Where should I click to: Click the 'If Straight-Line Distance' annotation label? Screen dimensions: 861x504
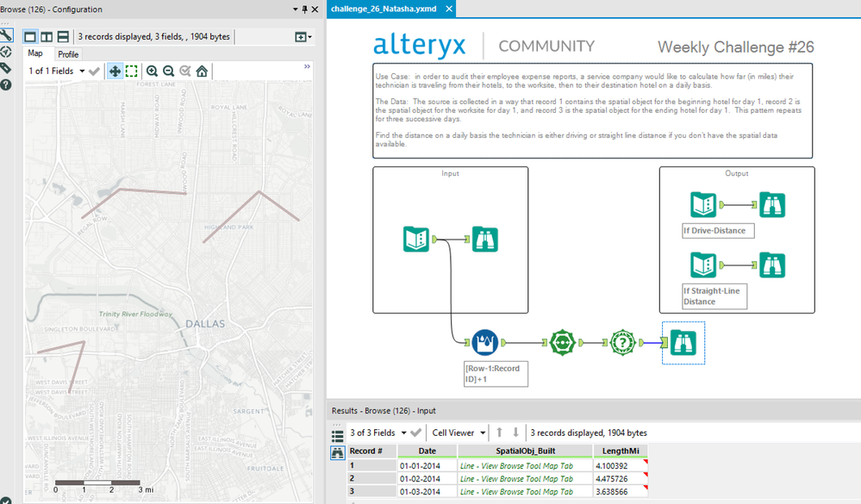click(714, 296)
